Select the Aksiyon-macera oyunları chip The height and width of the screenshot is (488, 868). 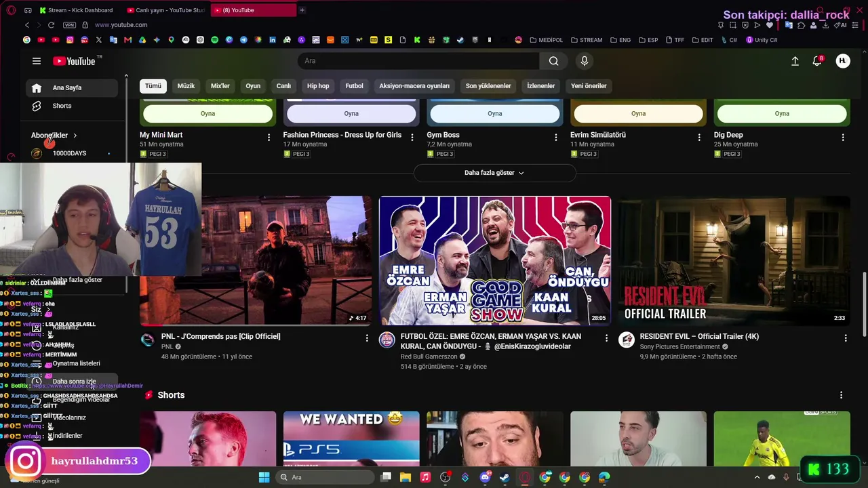(x=414, y=86)
